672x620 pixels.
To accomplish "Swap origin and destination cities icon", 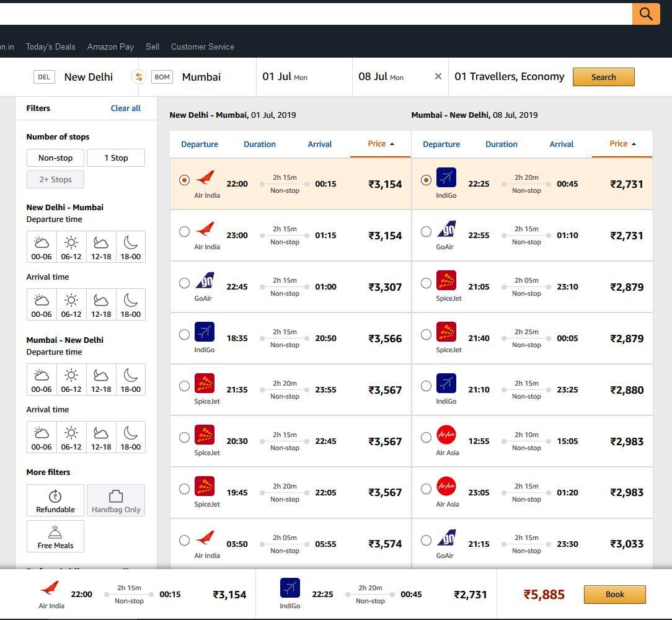I will pyautogui.click(x=139, y=77).
